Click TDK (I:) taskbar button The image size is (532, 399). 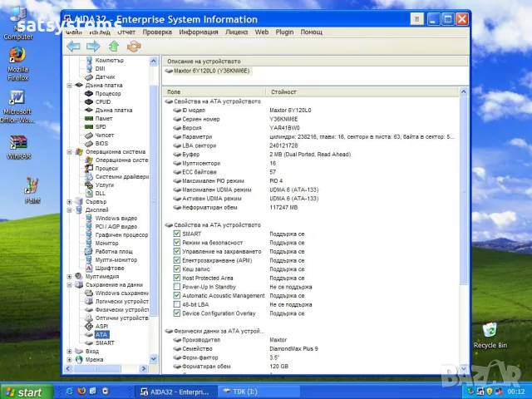(x=258, y=392)
